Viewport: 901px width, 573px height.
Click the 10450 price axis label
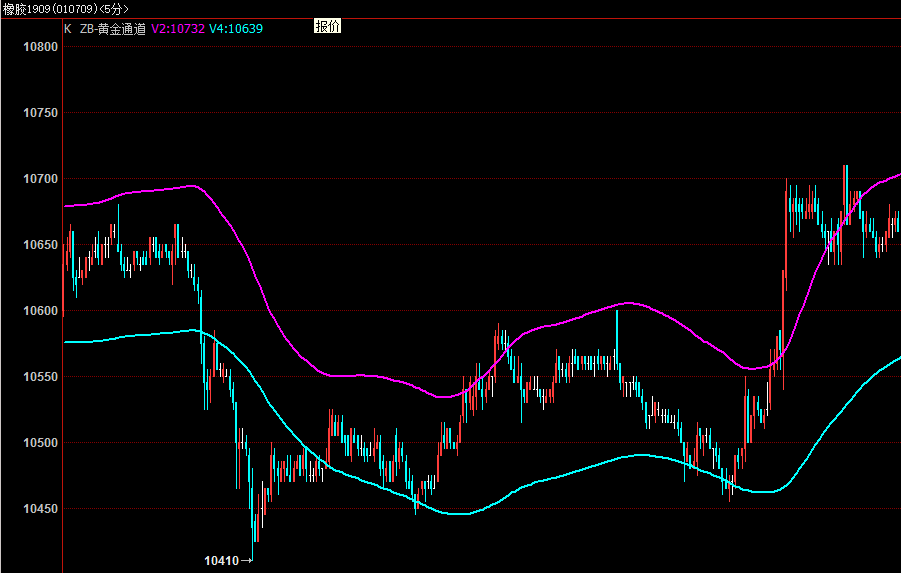coord(40,509)
